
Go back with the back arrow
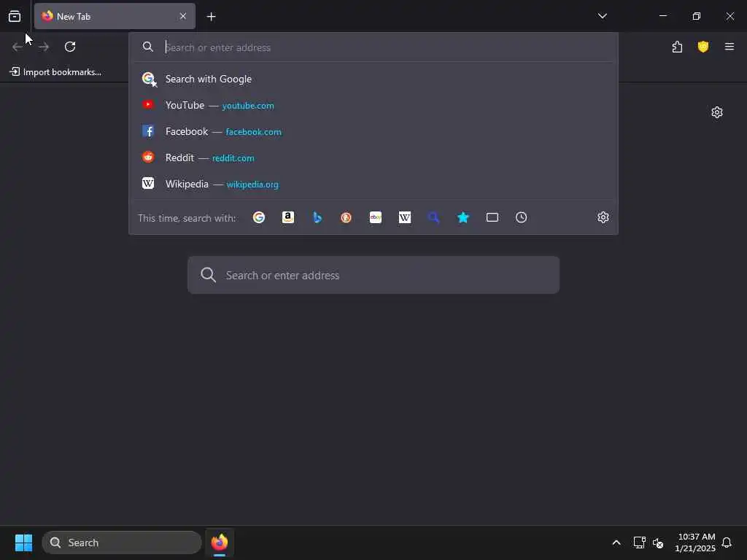[18, 47]
